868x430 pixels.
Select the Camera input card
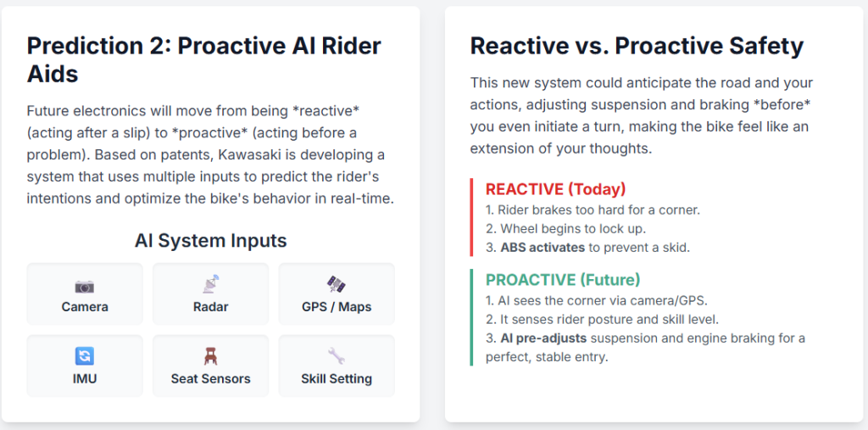click(85, 294)
